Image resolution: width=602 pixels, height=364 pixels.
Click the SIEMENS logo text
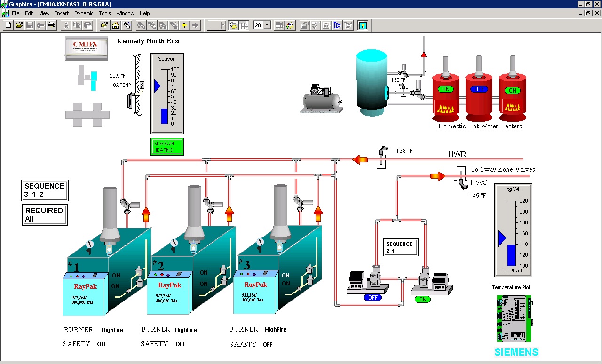(516, 352)
